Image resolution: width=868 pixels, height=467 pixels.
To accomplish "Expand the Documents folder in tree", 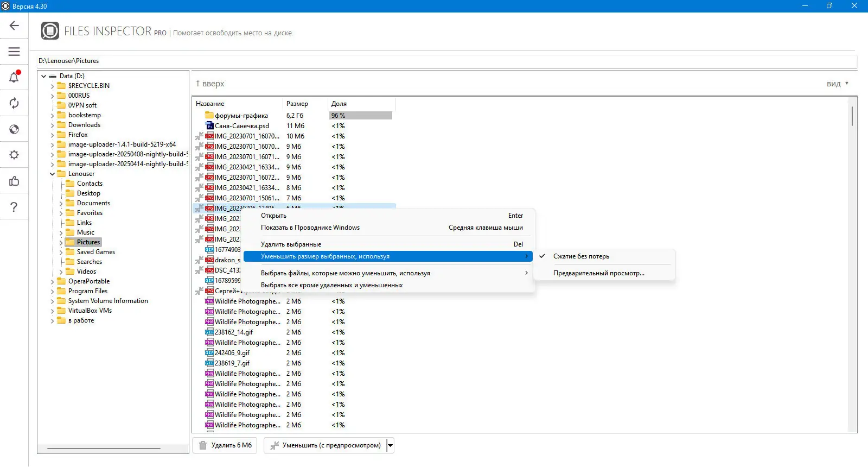I will click(x=61, y=204).
